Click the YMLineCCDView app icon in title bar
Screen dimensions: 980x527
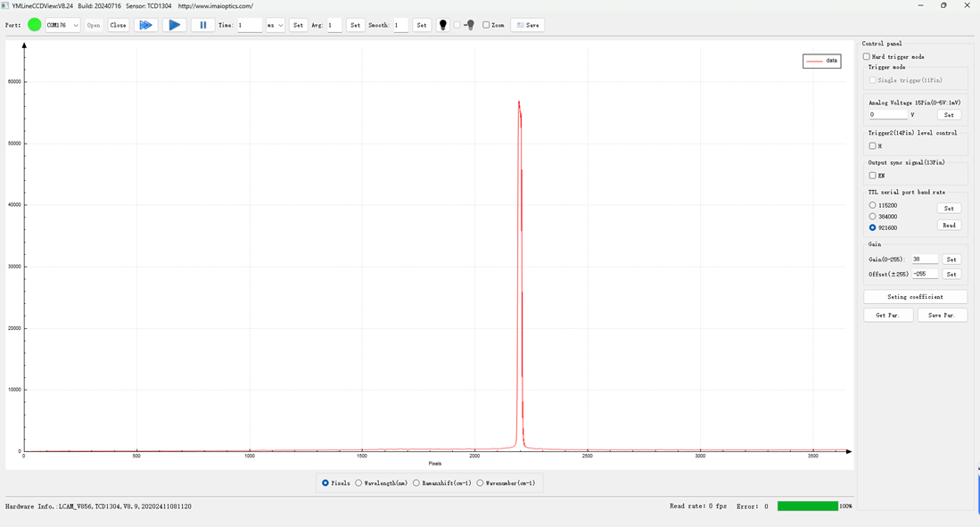pyautogui.click(x=5, y=5)
